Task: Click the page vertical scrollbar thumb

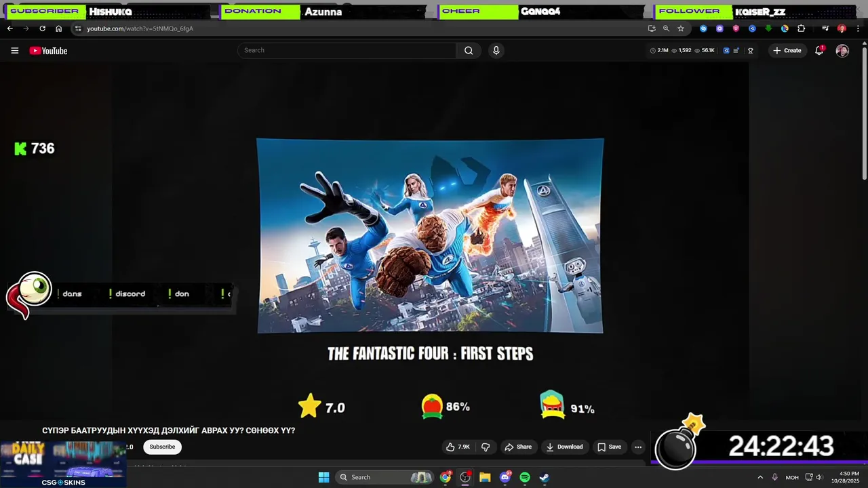Action: (864, 114)
